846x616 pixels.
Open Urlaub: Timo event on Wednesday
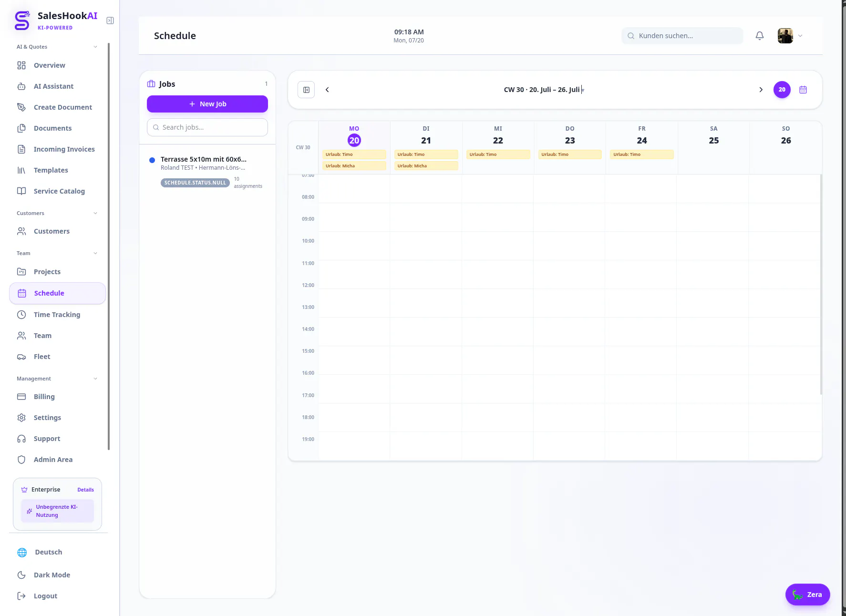pyautogui.click(x=498, y=154)
